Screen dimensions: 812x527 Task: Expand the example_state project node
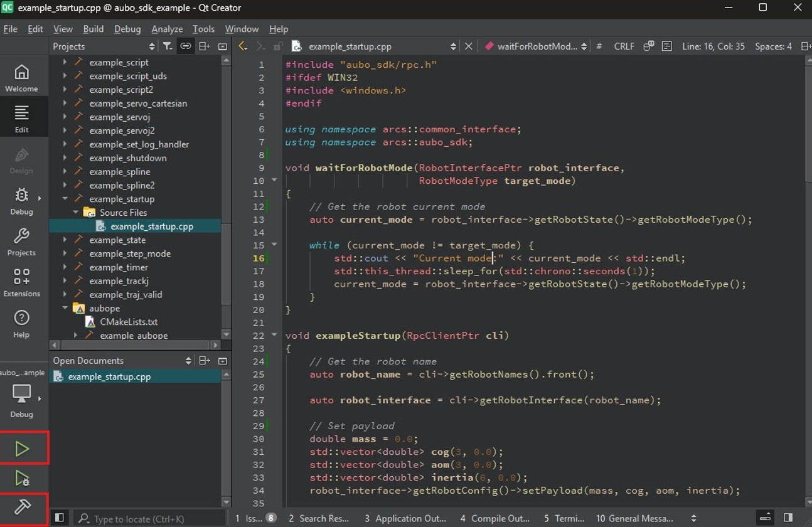click(x=65, y=240)
